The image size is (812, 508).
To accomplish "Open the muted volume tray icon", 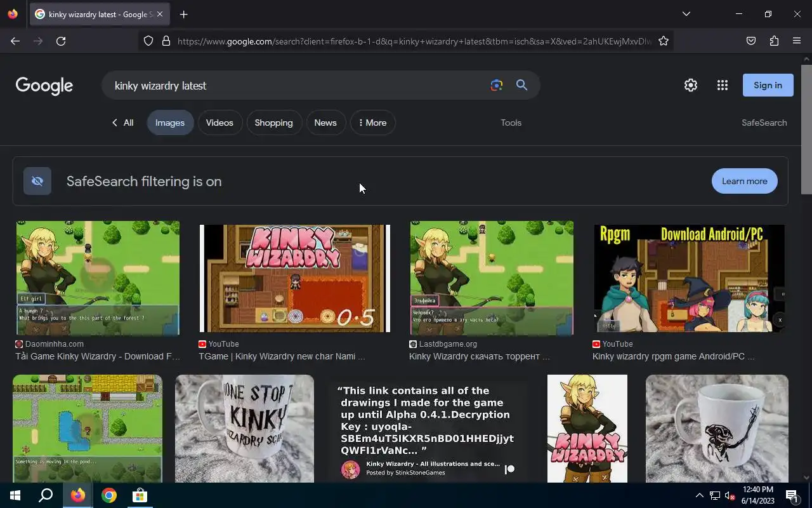I will tap(730, 495).
